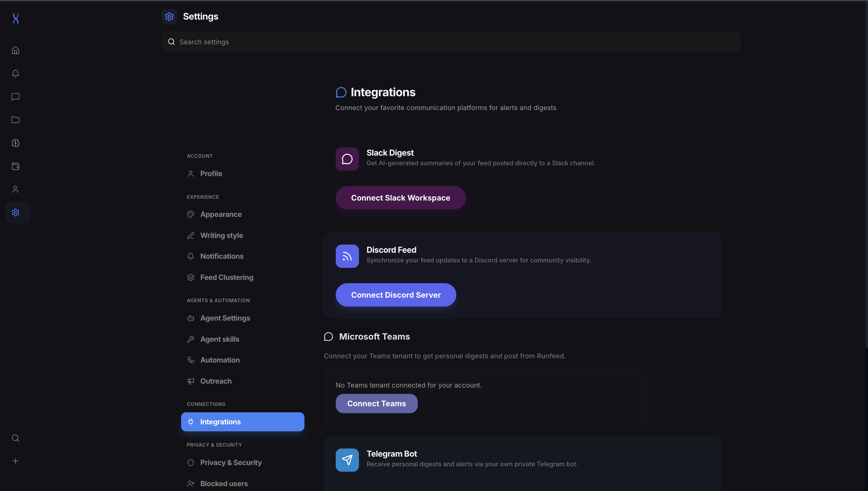The image size is (868, 491).
Task: Select the brain AI icon in the sidebar
Action: (x=15, y=143)
